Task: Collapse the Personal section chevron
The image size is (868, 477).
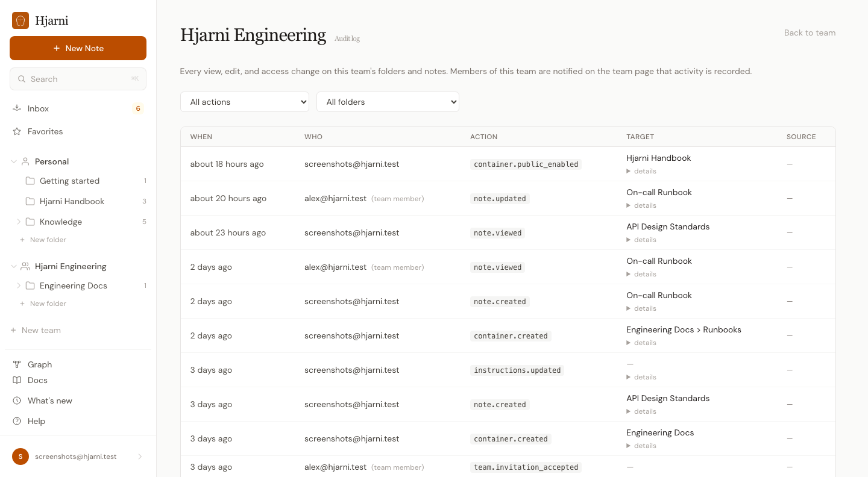Action: pos(14,161)
